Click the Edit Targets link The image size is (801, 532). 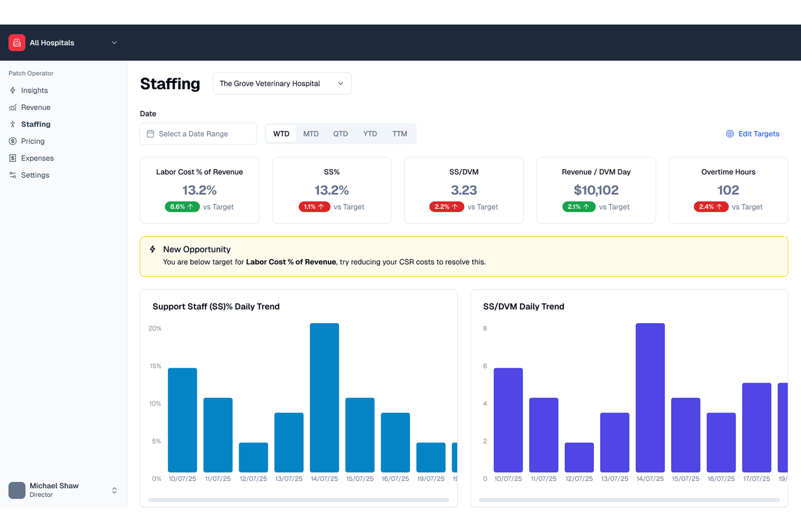(x=758, y=133)
